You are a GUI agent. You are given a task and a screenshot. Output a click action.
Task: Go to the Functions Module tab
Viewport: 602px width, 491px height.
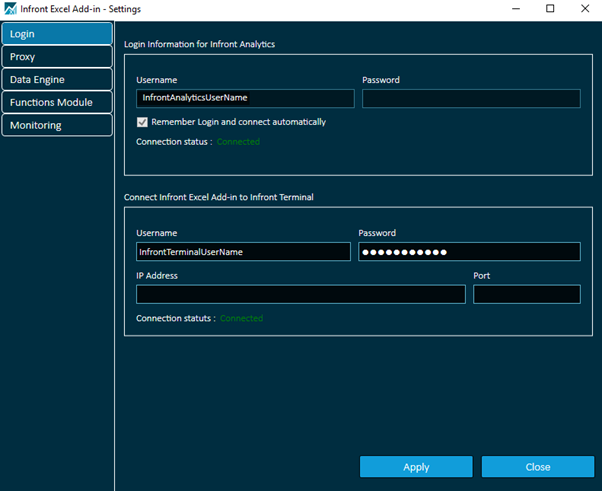pos(57,102)
